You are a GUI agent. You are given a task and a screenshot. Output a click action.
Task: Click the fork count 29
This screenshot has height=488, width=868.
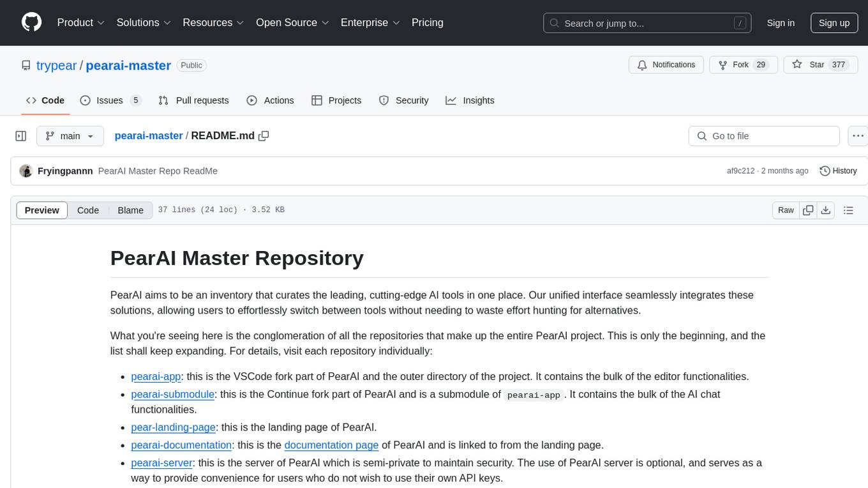(x=760, y=65)
